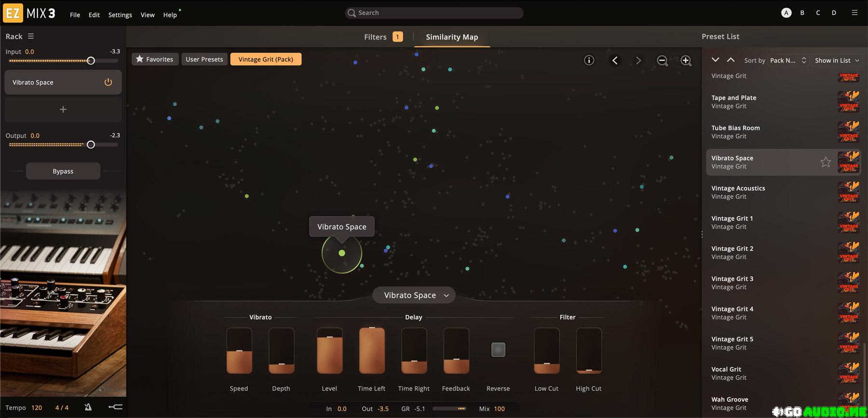Select Vintage Grit 3 preset
The height and width of the screenshot is (418, 868).
[x=784, y=282]
